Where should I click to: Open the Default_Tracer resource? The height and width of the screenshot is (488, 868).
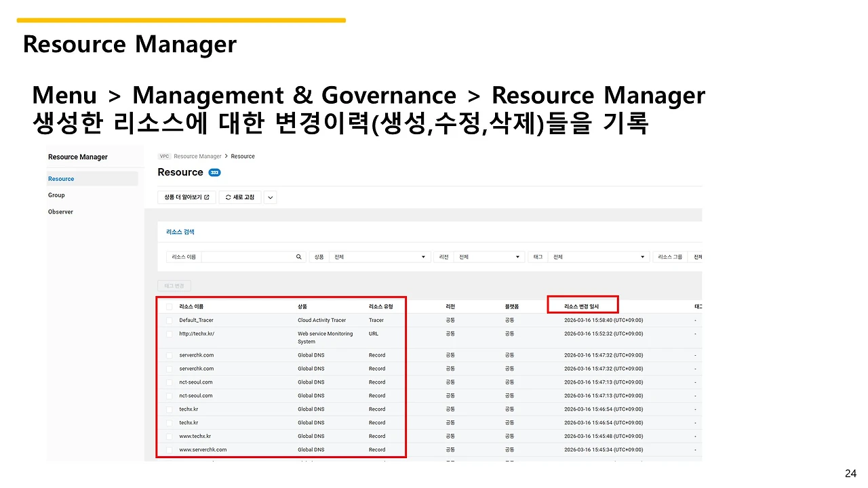tap(197, 321)
